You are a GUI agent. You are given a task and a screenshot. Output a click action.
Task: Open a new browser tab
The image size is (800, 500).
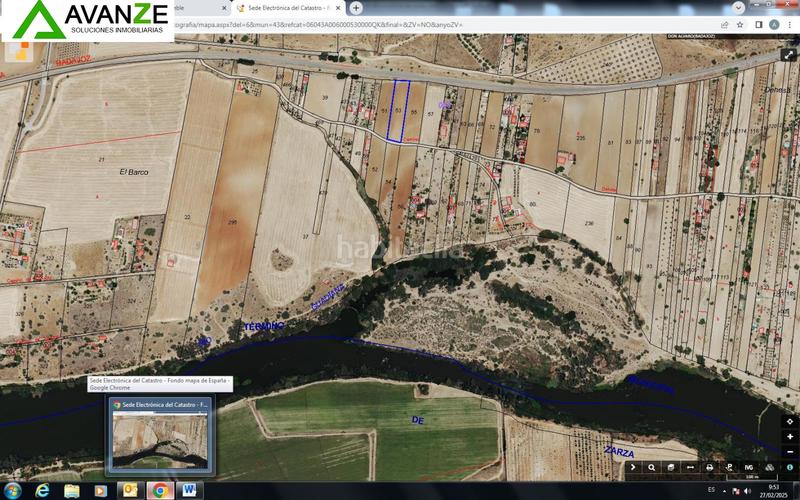pos(356,8)
